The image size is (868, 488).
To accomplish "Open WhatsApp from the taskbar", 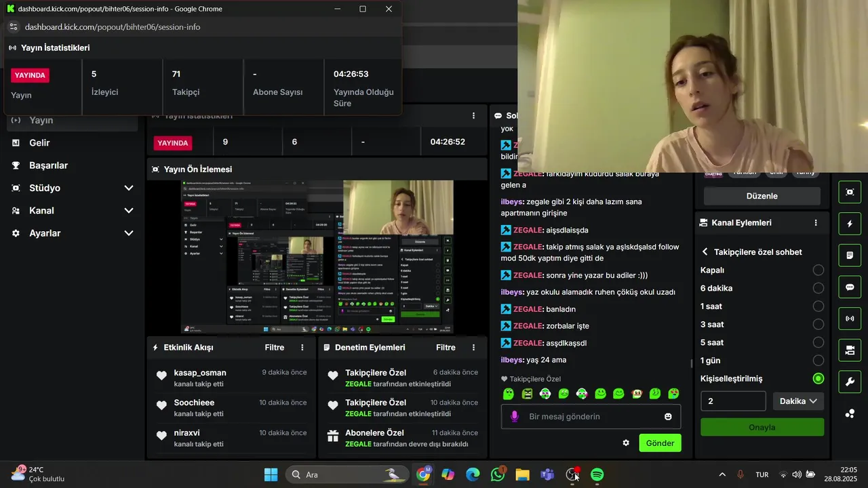I will coord(498,474).
